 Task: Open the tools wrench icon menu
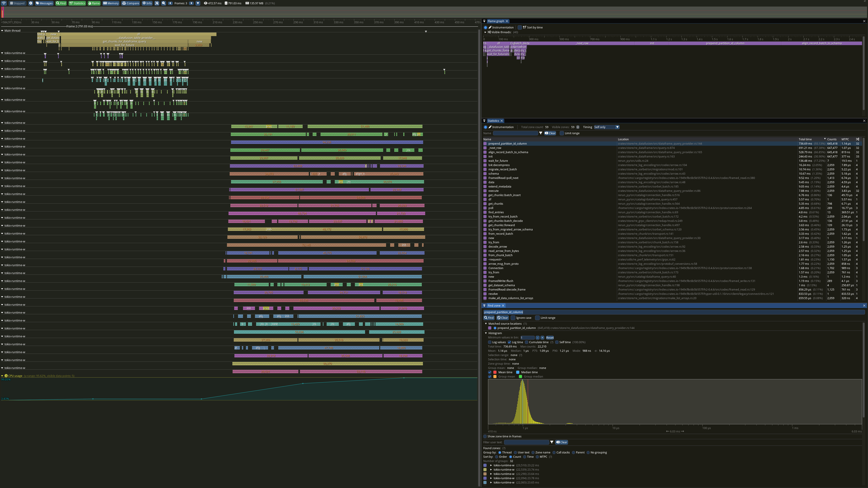click(x=157, y=3)
